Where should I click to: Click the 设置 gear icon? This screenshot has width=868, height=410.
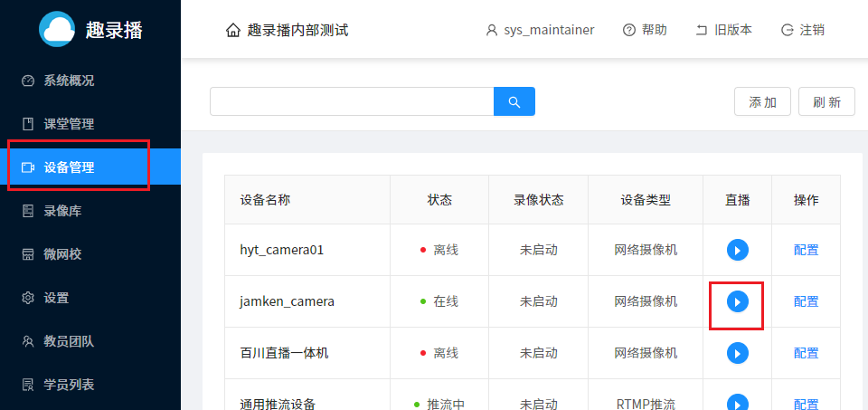28,298
